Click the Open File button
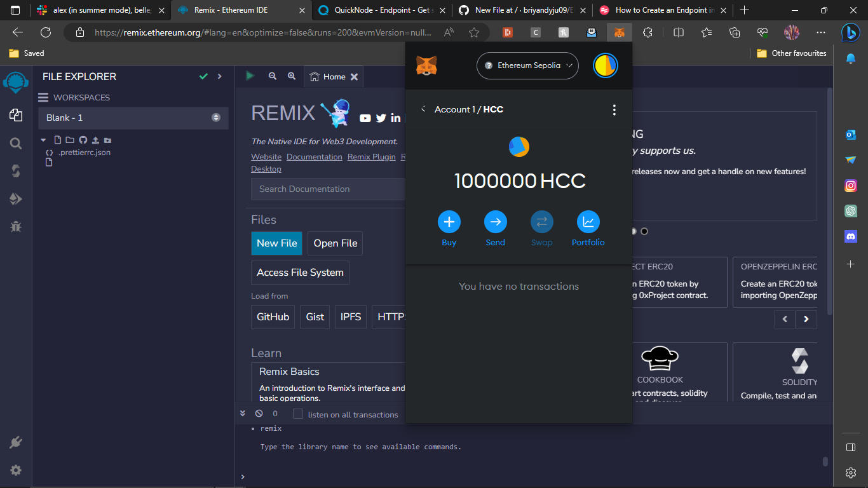This screenshot has height=488, width=868. coord(336,243)
